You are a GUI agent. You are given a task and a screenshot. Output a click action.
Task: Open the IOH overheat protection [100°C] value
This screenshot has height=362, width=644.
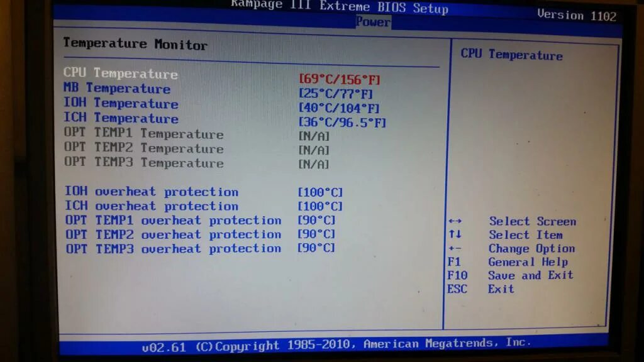point(320,192)
